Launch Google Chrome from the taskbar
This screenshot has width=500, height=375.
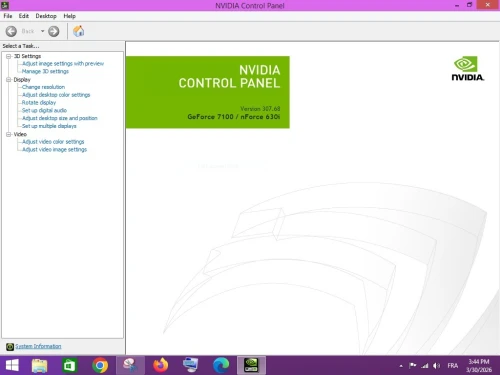point(100,365)
